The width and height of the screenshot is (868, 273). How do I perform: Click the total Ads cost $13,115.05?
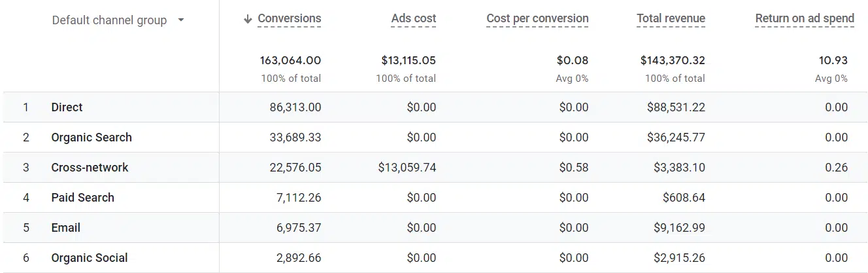pos(409,60)
